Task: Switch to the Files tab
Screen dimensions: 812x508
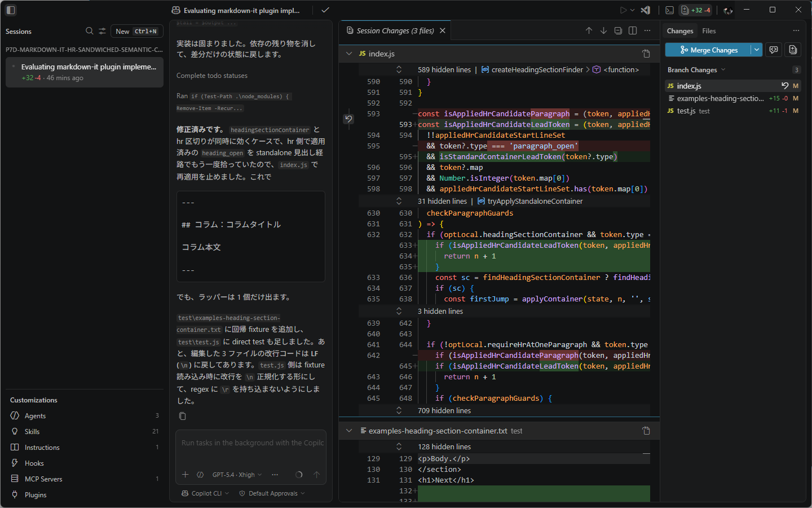Action: pyautogui.click(x=709, y=31)
